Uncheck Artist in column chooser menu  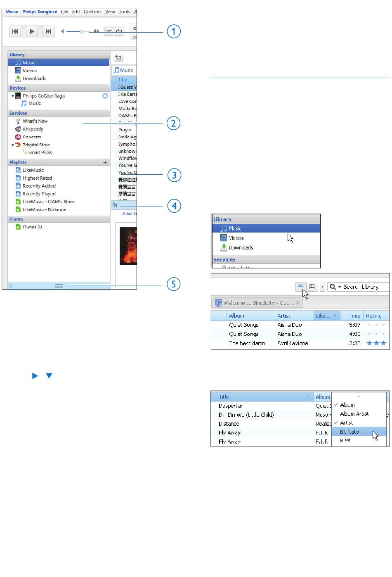(359, 423)
